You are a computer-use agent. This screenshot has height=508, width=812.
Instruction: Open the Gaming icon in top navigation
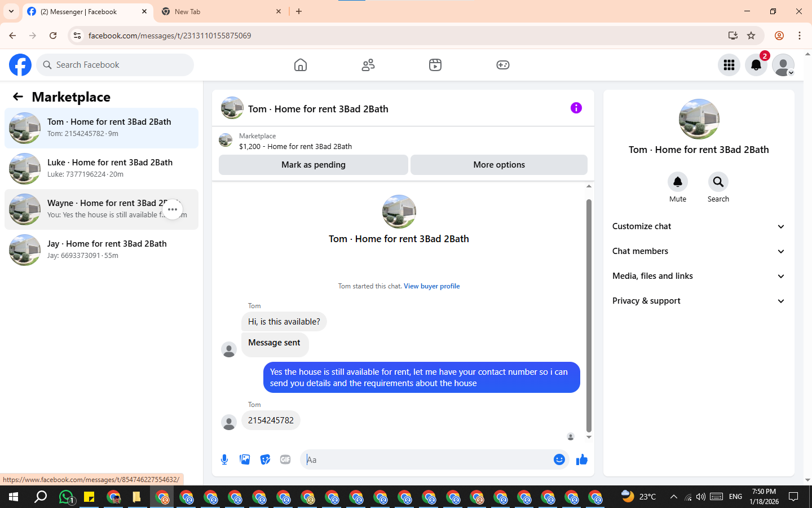[x=503, y=65]
